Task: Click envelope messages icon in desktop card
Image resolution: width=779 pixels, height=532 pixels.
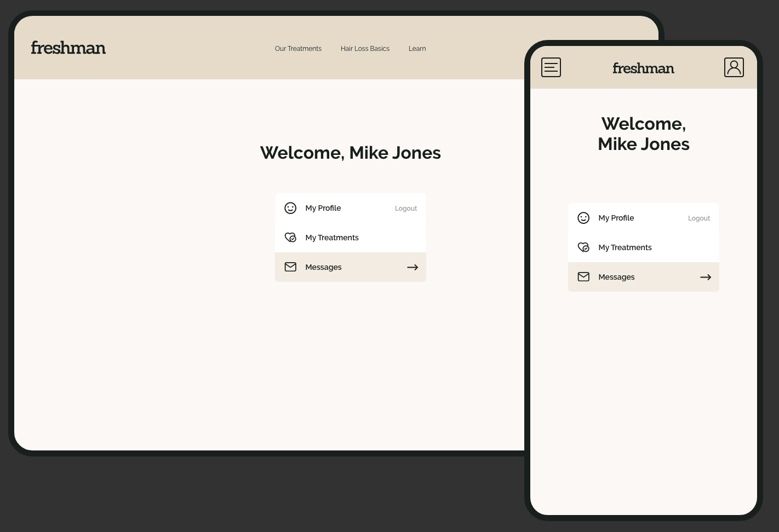Action: click(290, 267)
